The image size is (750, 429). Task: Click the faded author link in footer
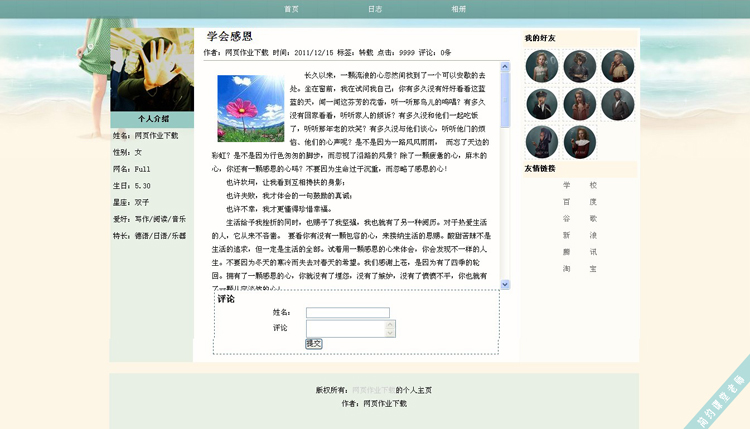(374, 390)
